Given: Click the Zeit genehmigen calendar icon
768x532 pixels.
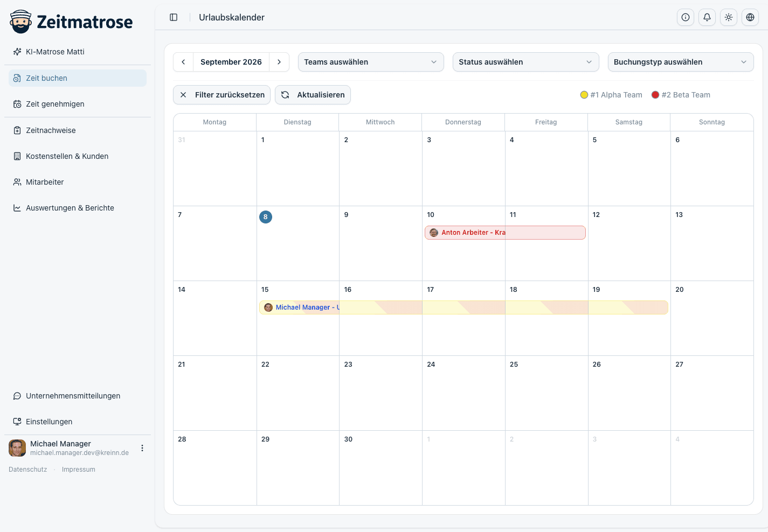Looking at the screenshot, I should pyautogui.click(x=17, y=104).
